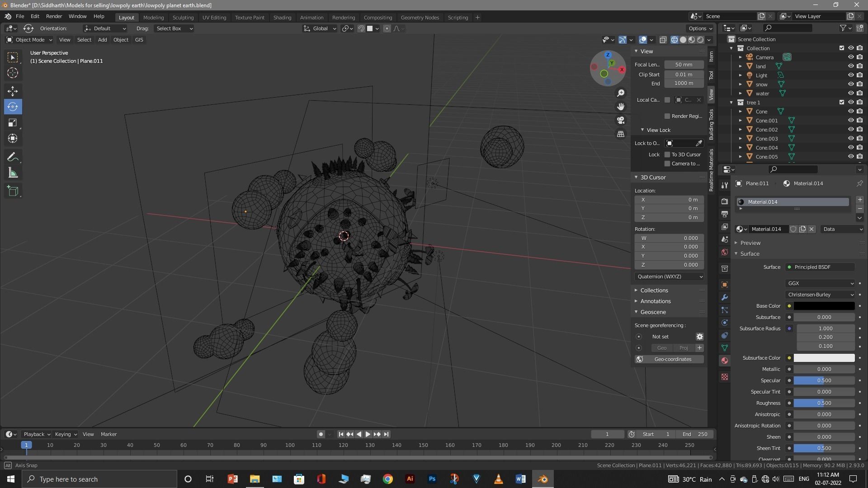Open Quaternion (WXYZ) rotation mode dropdown

[x=669, y=277]
